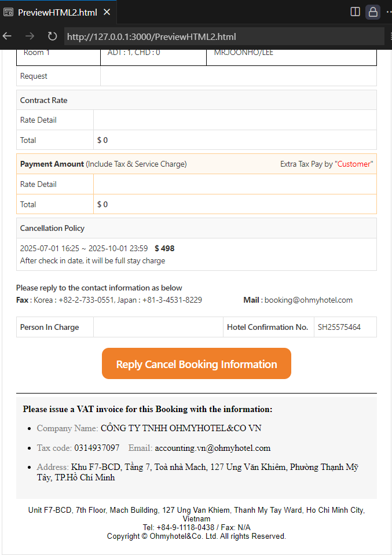Click the URL address bar

pyautogui.click(x=223, y=36)
